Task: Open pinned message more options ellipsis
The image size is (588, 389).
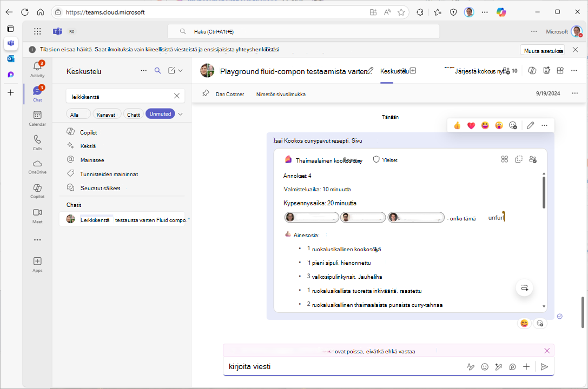Action: click(x=575, y=93)
